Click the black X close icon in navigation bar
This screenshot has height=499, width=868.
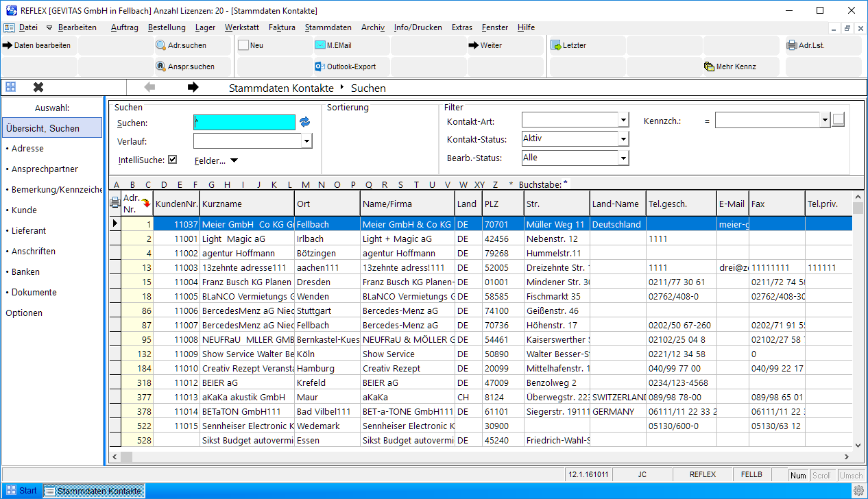(x=38, y=87)
